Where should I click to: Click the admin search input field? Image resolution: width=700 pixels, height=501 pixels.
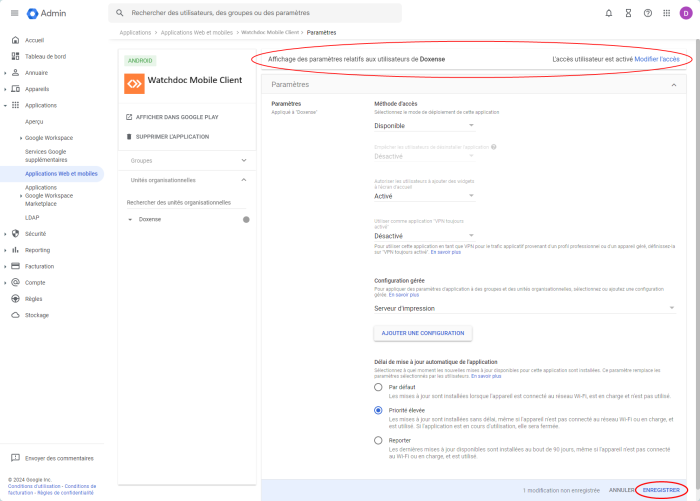point(260,13)
